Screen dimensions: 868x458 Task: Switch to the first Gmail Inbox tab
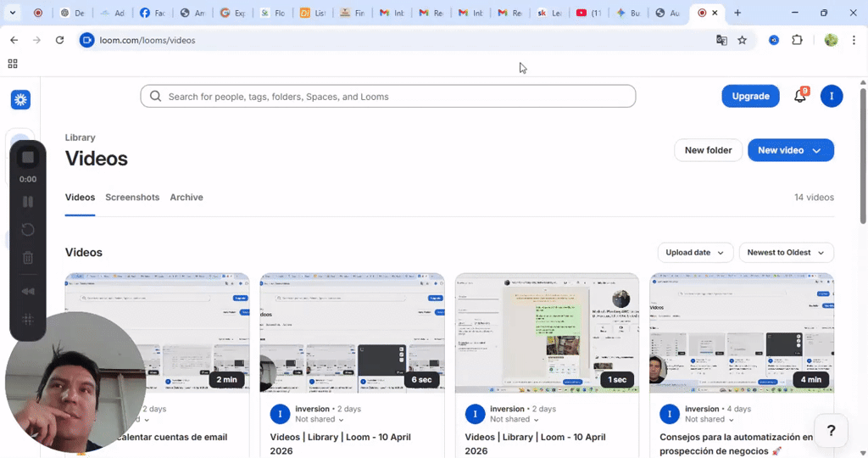click(392, 13)
